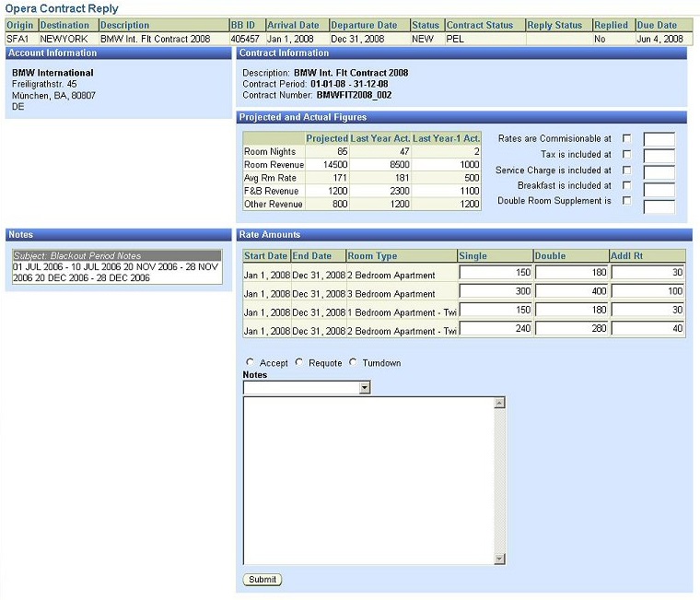The height and width of the screenshot is (600, 700).
Task: Click scroll-down arrow of notes text area
Action: tap(499, 559)
